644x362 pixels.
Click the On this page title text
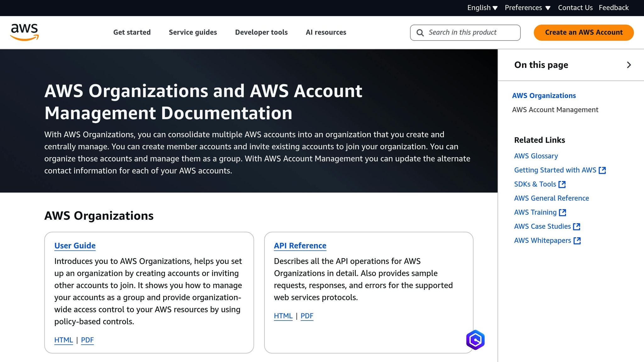(x=541, y=65)
